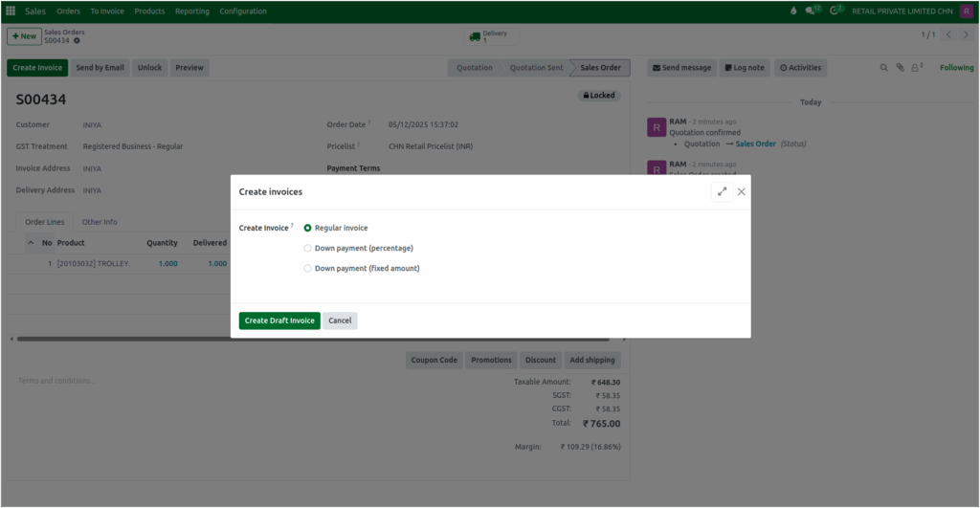Screen dimensions: 980x508
Task: Go to previous record arrow
Action: 948,35
